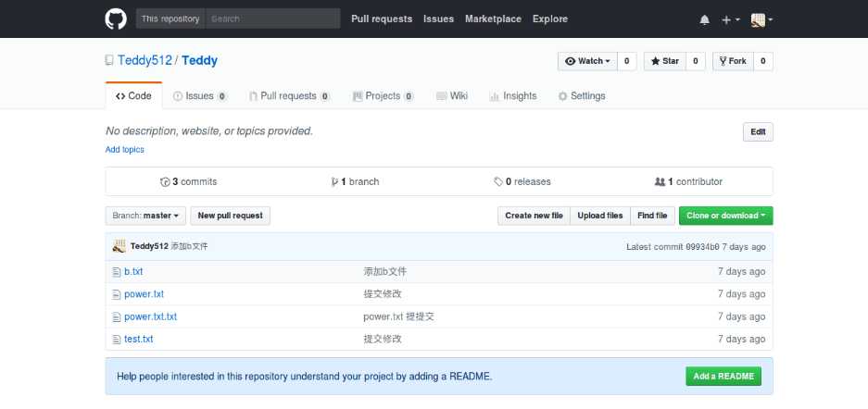Click the Add topics link
Image resolution: width=868 pixels, height=409 pixels.
124,150
